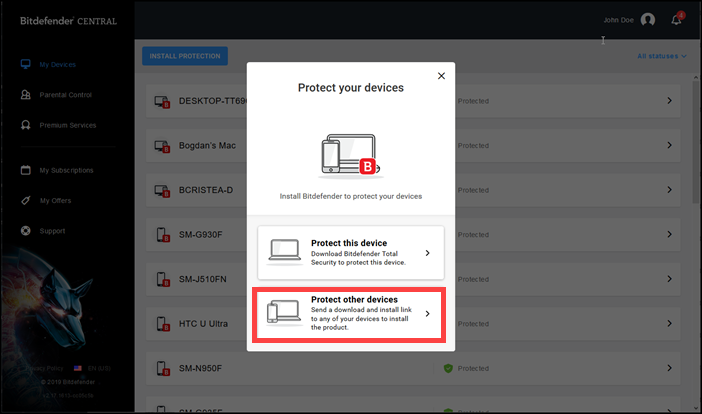
Task: Click the My Offers tag icon
Action: [26, 200]
